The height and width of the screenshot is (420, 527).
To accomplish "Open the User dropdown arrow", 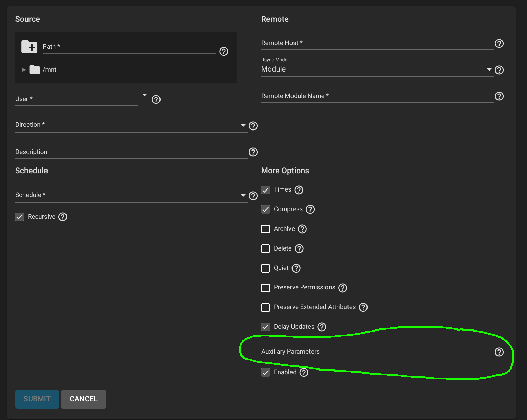I will click(x=144, y=95).
